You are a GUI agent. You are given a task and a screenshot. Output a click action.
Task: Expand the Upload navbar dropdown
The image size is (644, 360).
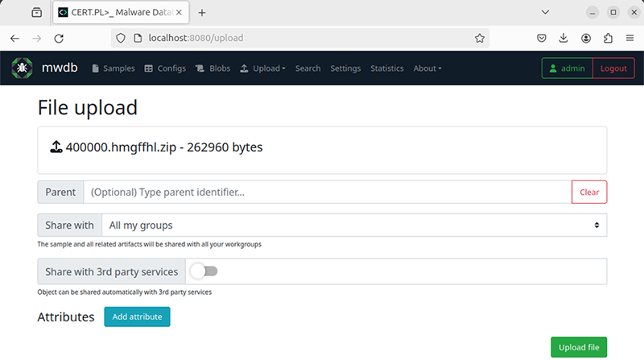263,68
